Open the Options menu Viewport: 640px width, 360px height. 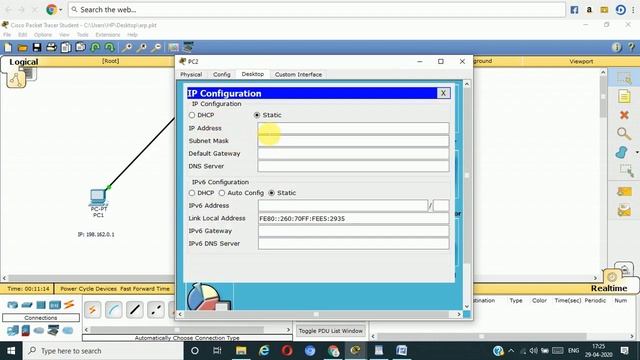[x=43, y=35]
